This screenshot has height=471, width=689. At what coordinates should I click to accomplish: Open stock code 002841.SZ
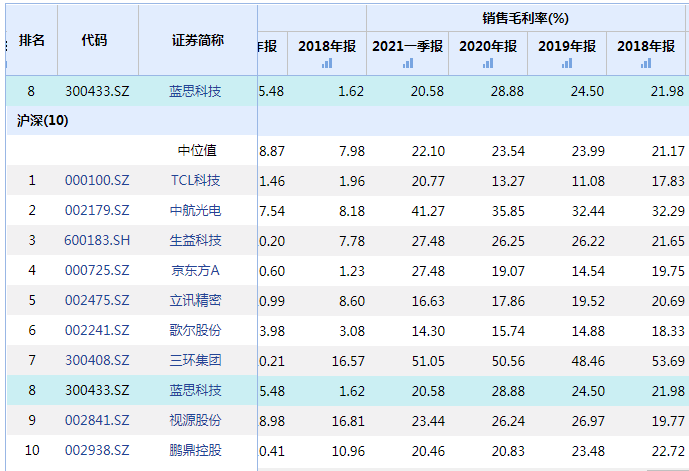pos(97,420)
